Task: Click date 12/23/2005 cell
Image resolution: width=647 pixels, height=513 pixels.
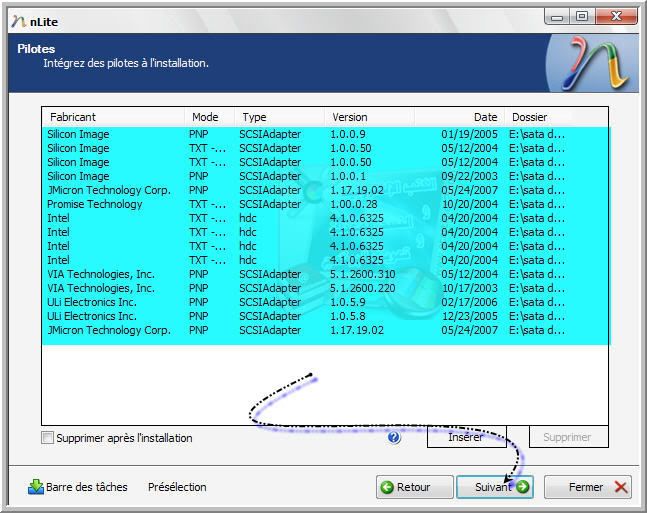Action: [x=469, y=316]
